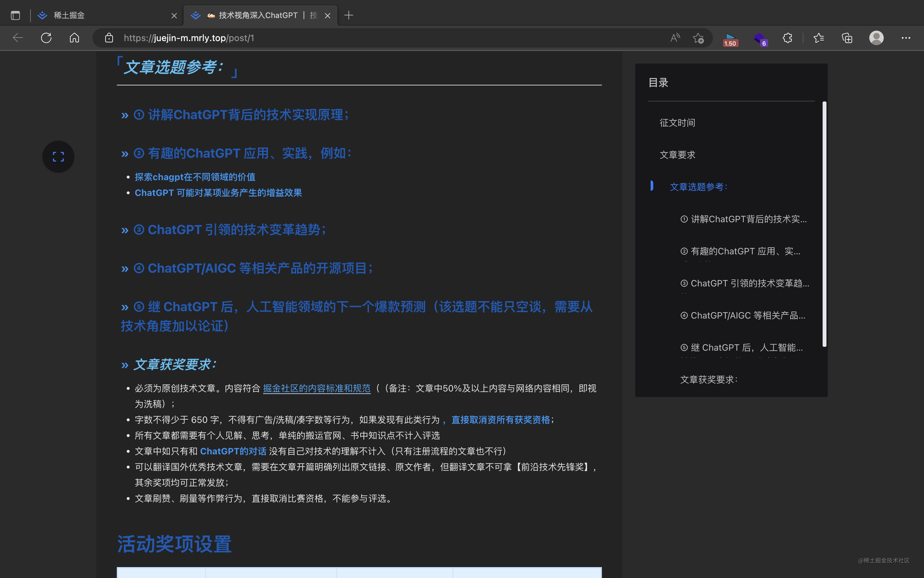Reload the page with refresh icon
Image resolution: width=924 pixels, height=578 pixels.
[46, 38]
